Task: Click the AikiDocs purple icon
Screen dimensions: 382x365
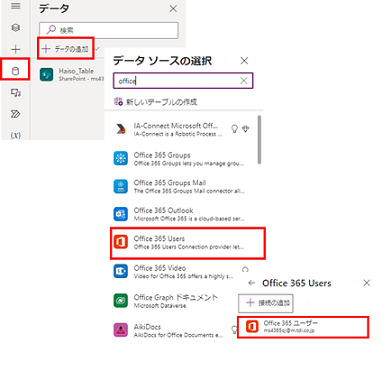Action: (120, 330)
